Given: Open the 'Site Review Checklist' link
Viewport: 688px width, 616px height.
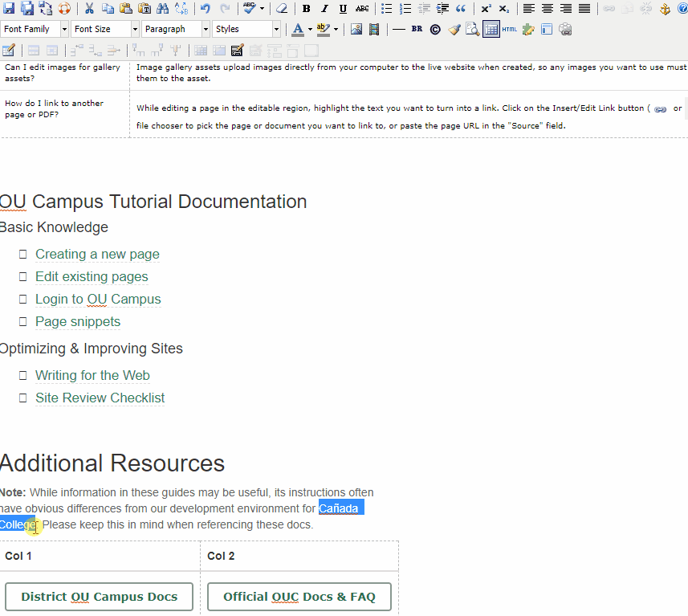Looking at the screenshot, I should click(100, 398).
